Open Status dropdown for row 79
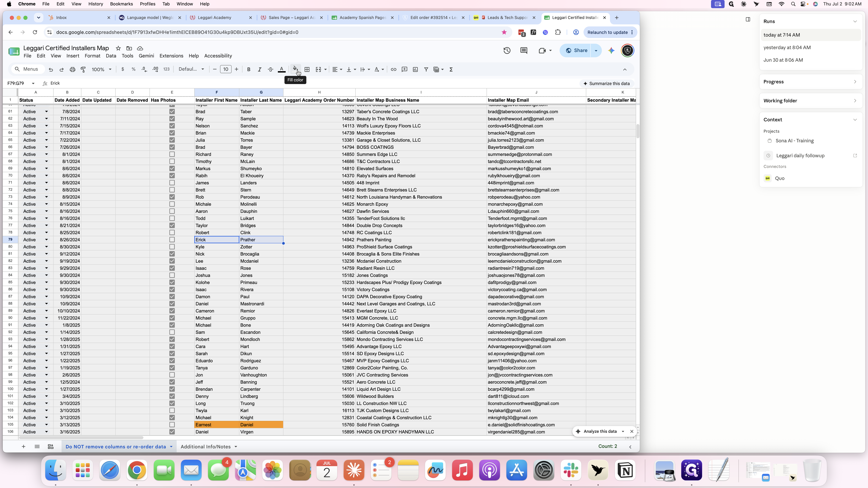 point(46,240)
